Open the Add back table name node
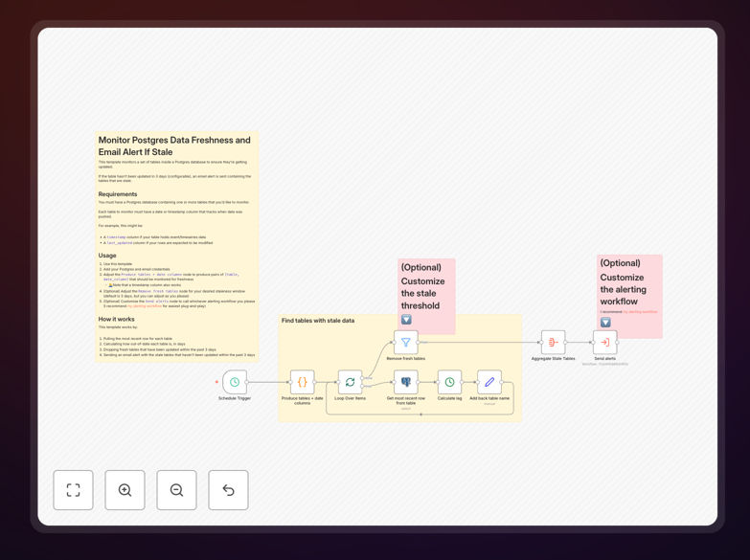The height and width of the screenshot is (560, 750). [489, 382]
